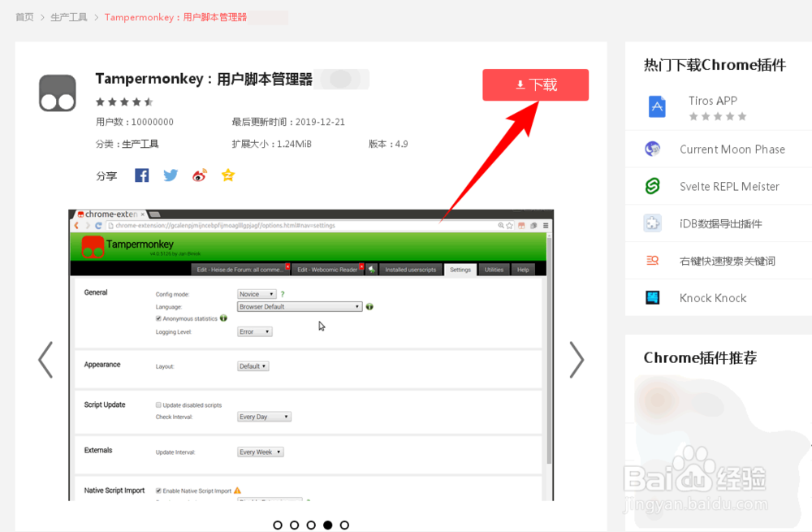Go to next screenshot with right arrow
The image size is (812, 532).
(x=577, y=360)
